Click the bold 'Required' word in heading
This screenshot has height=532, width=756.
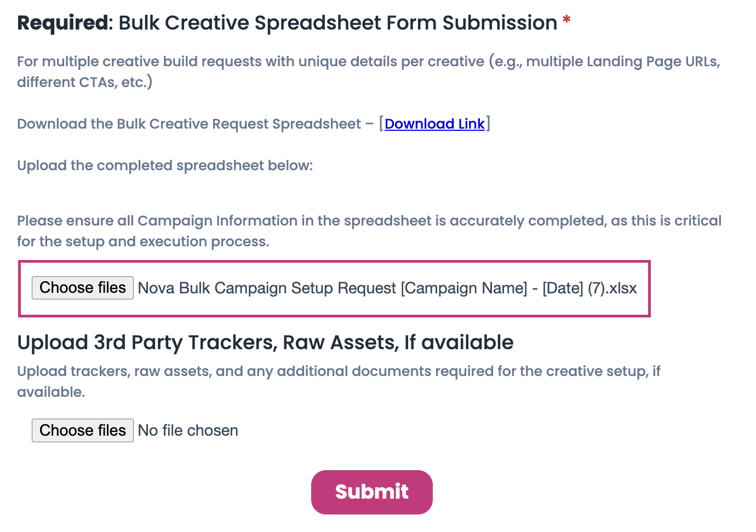pos(62,23)
